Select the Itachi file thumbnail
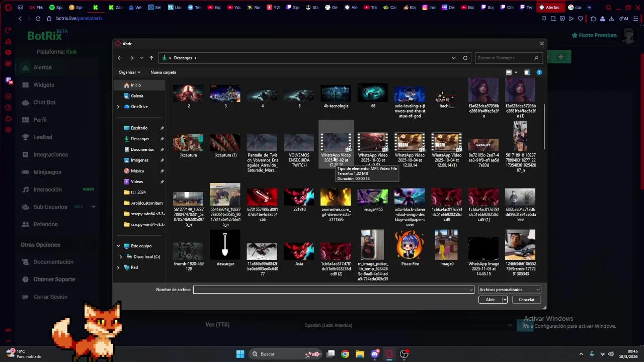 tap(446, 97)
